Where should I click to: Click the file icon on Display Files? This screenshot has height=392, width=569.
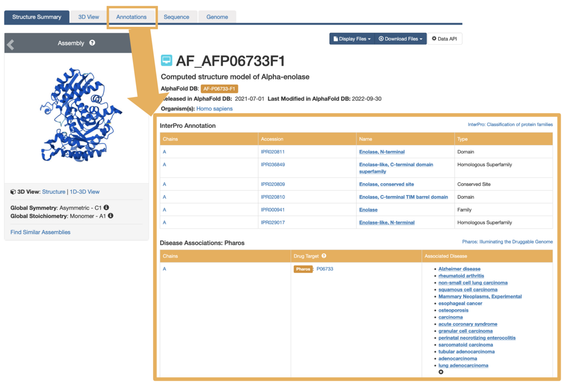pos(336,38)
